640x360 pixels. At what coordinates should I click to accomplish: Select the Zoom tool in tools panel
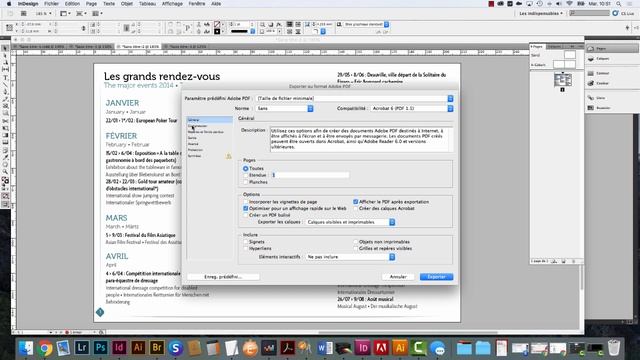pyautogui.click(x=5, y=172)
